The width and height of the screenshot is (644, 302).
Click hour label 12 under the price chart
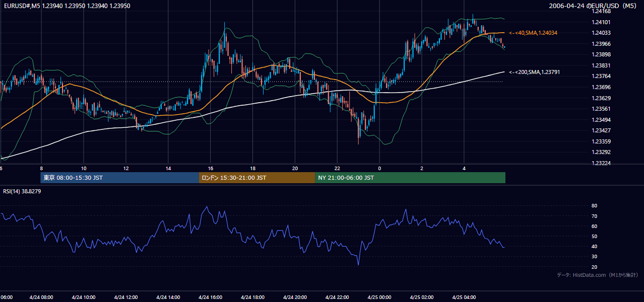coord(126,169)
